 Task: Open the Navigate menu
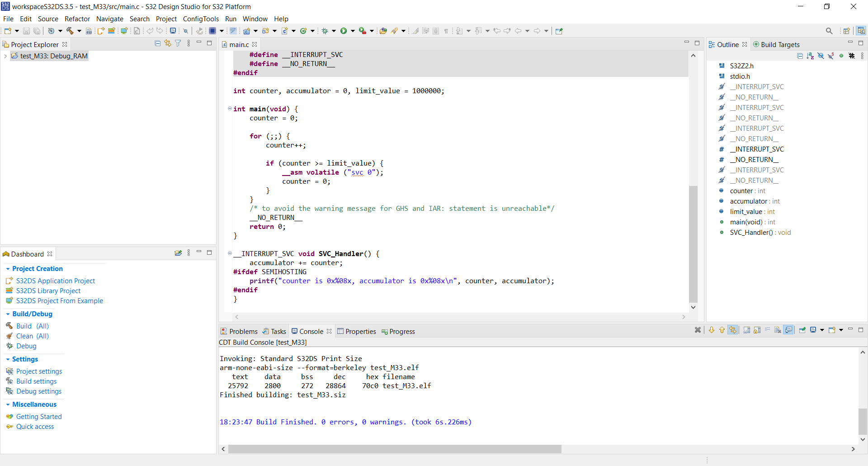pyautogui.click(x=110, y=19)
